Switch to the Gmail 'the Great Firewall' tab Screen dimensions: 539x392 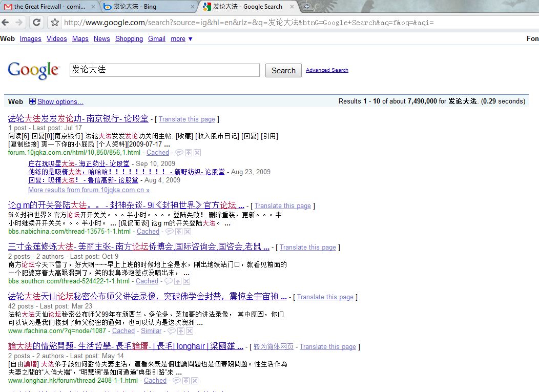click(48, 7)
